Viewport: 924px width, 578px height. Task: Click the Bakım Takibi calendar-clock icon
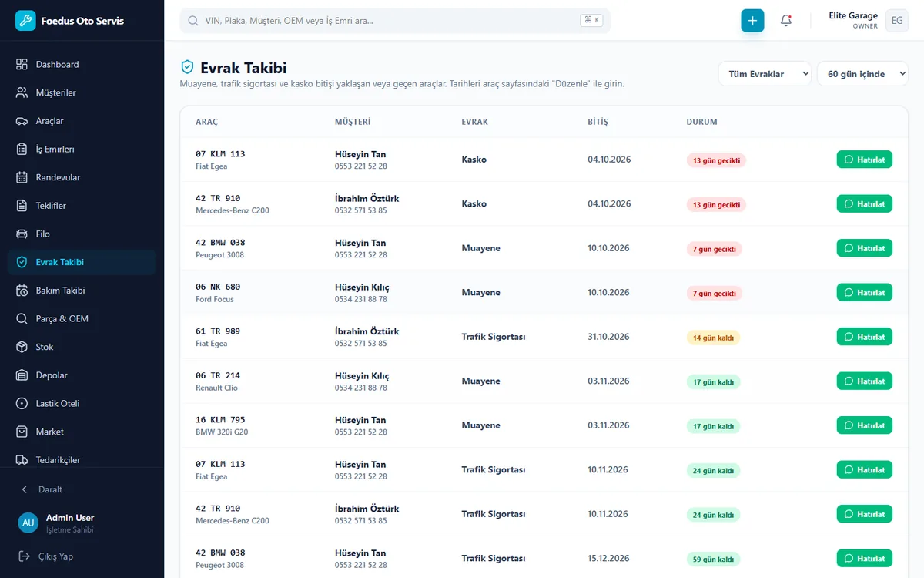22,291
